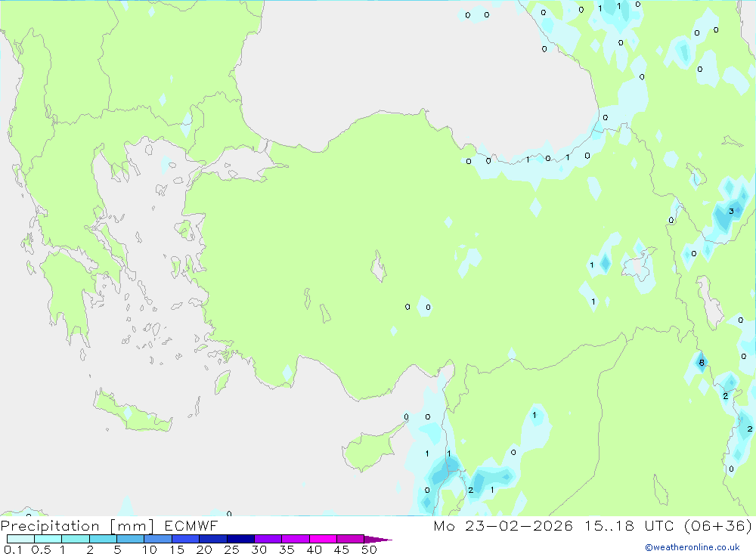Click the 0.5–1 mm legend swatch
This screenshot has height=554, width=756.
[48, 539]
